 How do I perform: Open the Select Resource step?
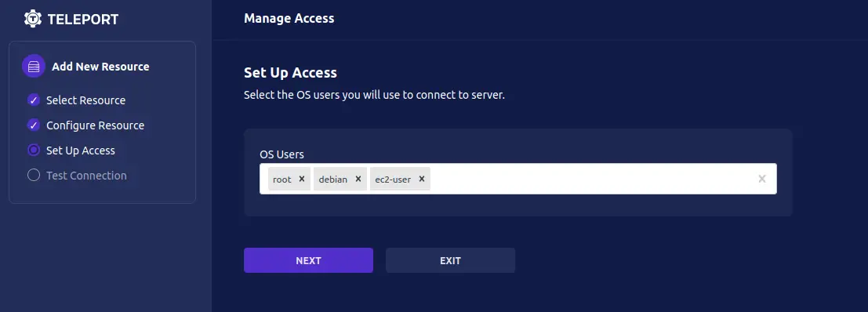[85, 100]
